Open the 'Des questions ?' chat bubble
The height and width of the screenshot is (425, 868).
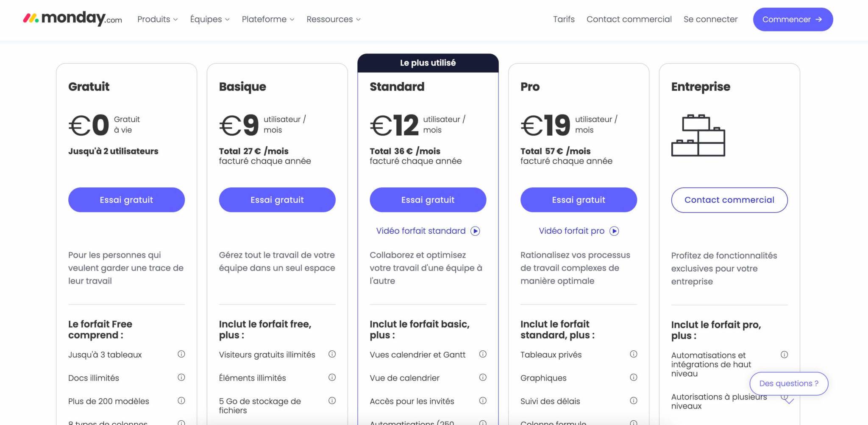coord(789,383)
